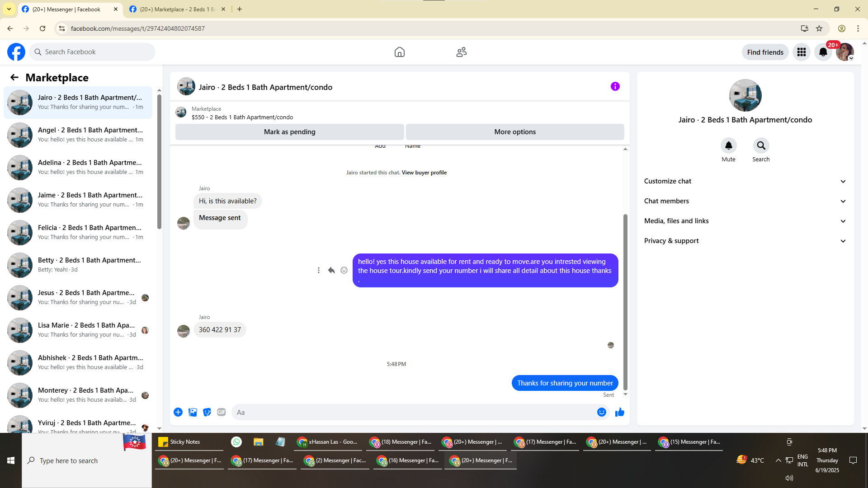Expand the Privacy & support section
The image size is (868, 488).
tap(745, 241)
